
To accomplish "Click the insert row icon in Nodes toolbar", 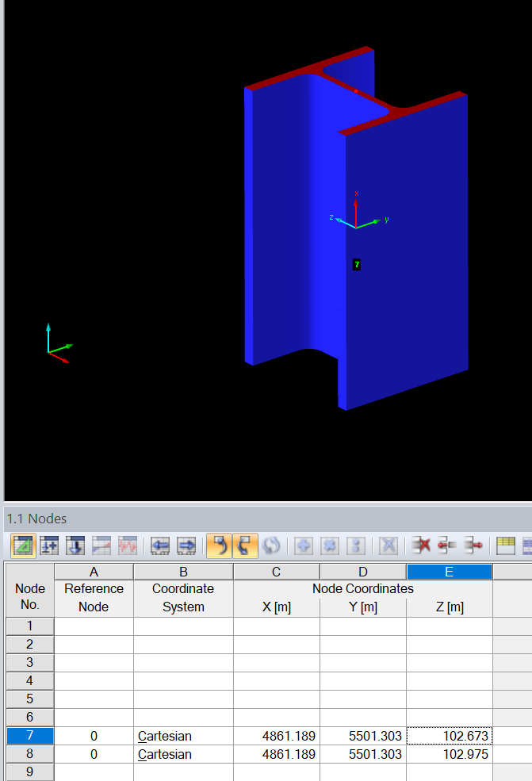I will tap(49, 546).
